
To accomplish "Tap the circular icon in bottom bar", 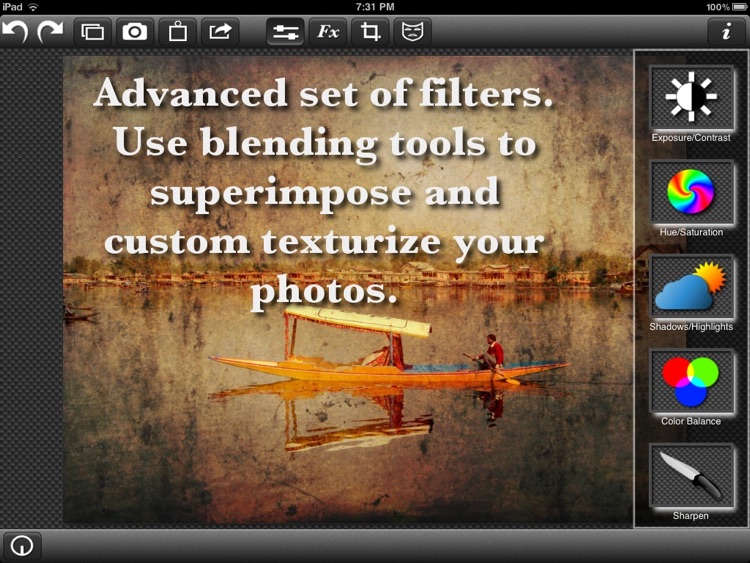I will 22,545.
